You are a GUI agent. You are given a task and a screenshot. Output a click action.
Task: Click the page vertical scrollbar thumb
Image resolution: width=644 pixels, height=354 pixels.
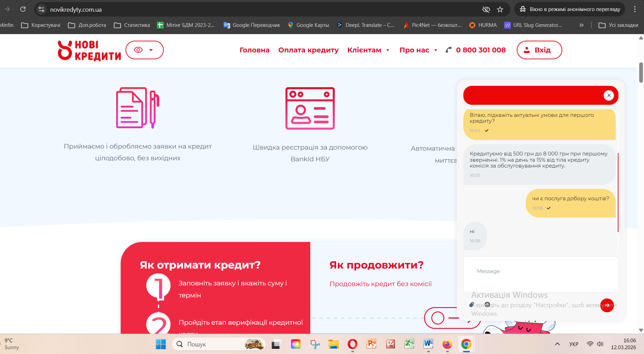click(641, 72)
